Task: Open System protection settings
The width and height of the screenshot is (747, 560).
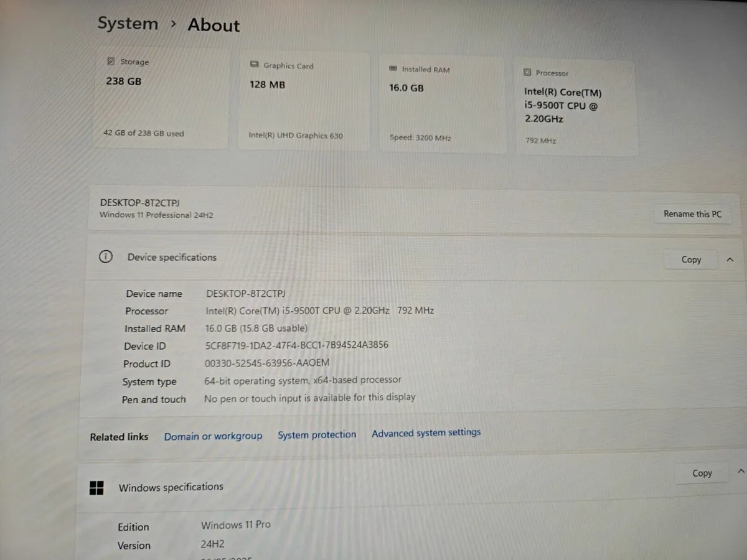Action: 317,434
